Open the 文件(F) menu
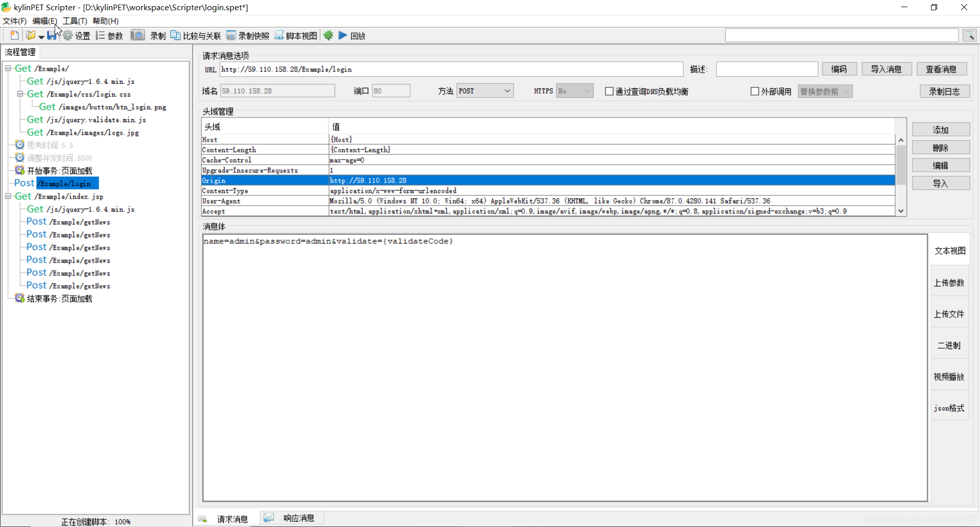 14,21
